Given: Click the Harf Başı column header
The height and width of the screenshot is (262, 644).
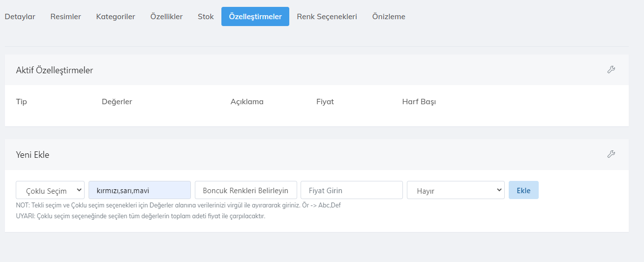Looking at the screenshot, I should tap(419, 102).
